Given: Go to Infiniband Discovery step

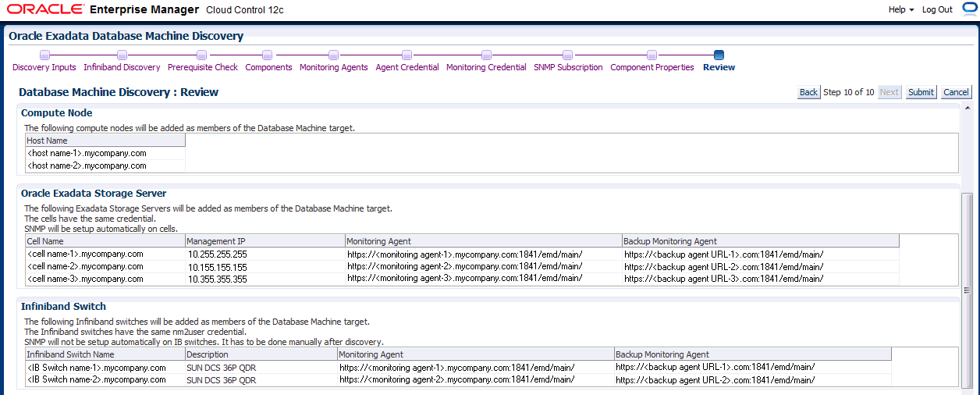Looking at the screenshot, I should point(122,67).
